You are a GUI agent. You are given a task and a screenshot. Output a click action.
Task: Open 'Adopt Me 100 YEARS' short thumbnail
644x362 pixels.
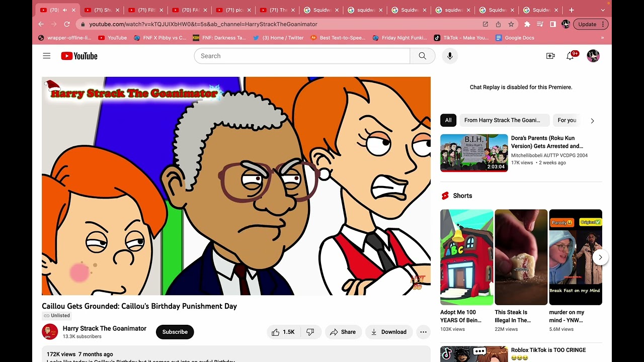(467, 257)
